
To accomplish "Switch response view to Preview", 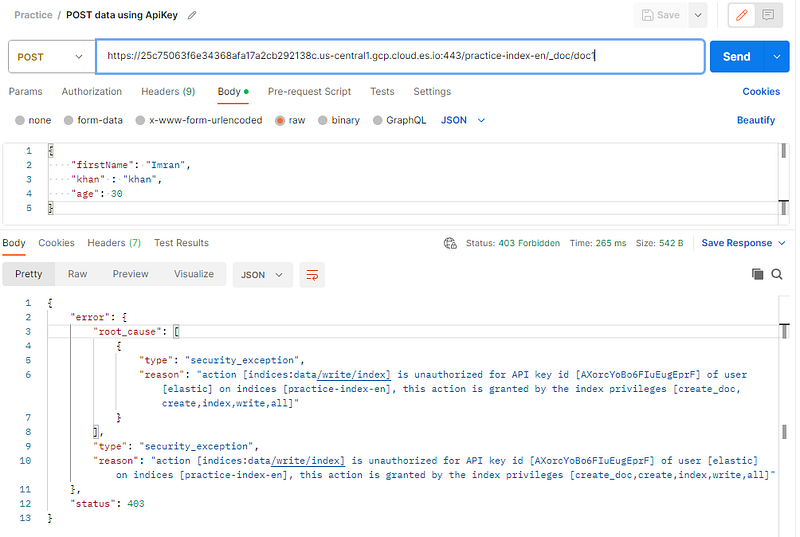I will [x=131, y=274].
